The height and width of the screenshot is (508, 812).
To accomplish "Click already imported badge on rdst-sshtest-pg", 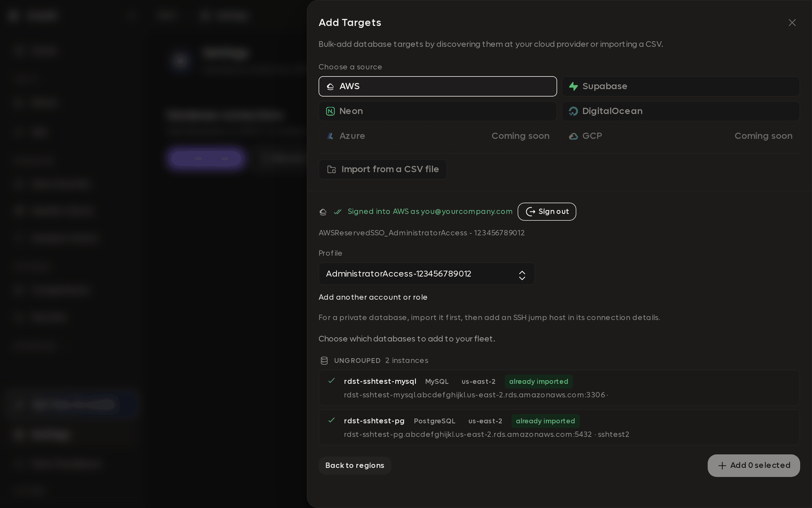I will [x=545, y=421].
